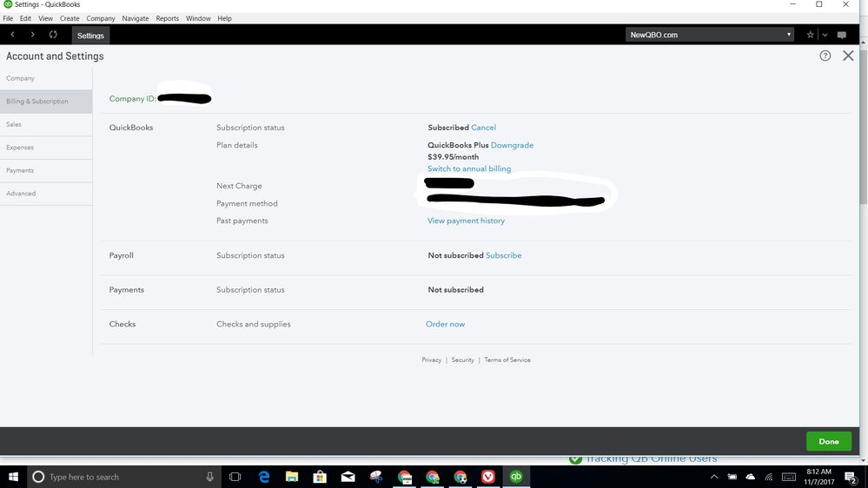Select the Company settings tab
Image resolution: width=868 pixels, height=488 pixels.
point(46,78)
